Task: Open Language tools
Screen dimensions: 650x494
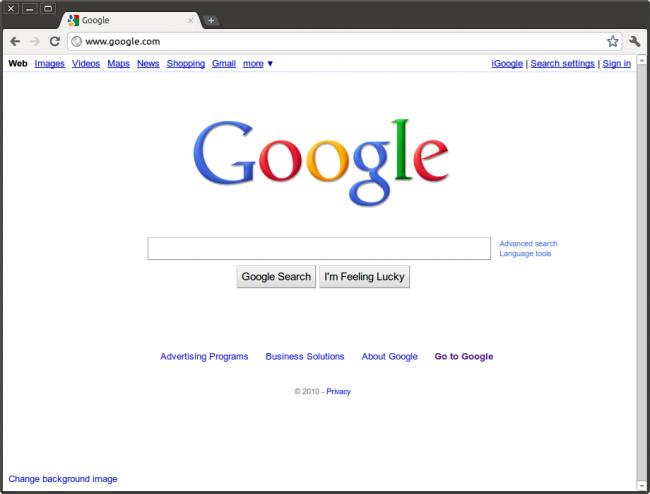Action: click(x=525, y=254)
